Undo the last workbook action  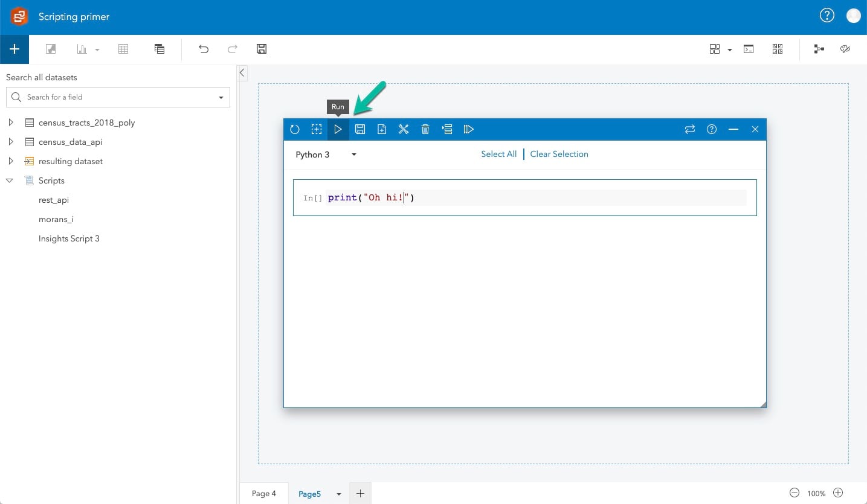coord(204,49)
